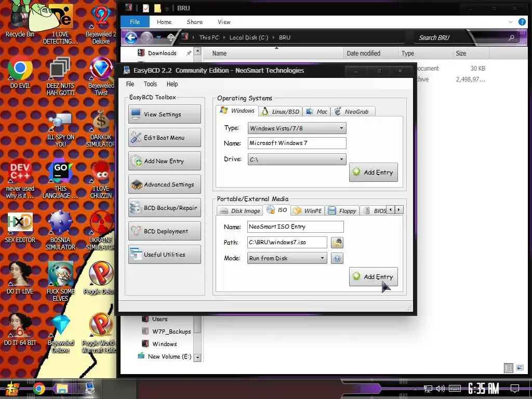Screen dimensions: 532x399
Task: Open View Settings in EasyBCD Toolbox
Action: [165, 114]
